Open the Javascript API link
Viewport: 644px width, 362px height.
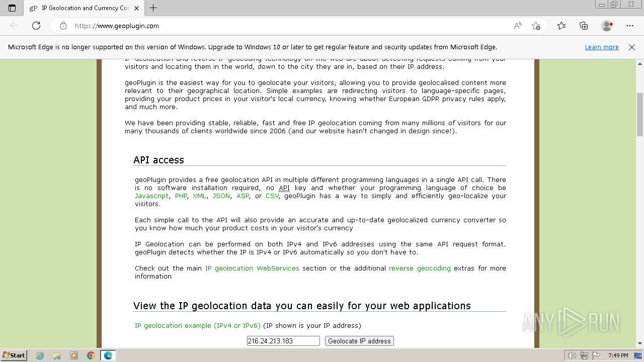151,196
